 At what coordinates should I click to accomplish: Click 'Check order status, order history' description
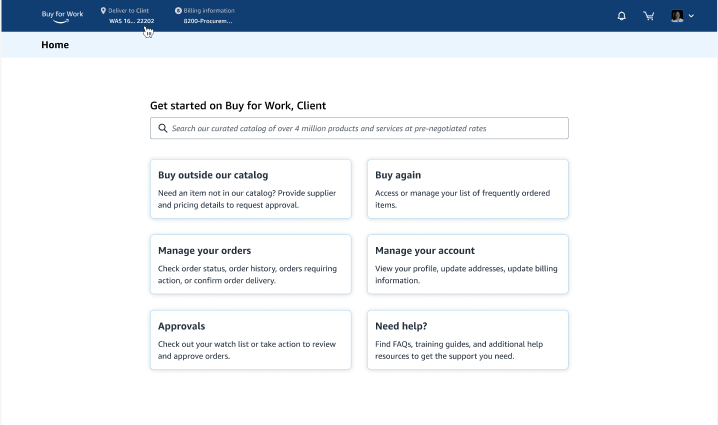click(247, 274)
